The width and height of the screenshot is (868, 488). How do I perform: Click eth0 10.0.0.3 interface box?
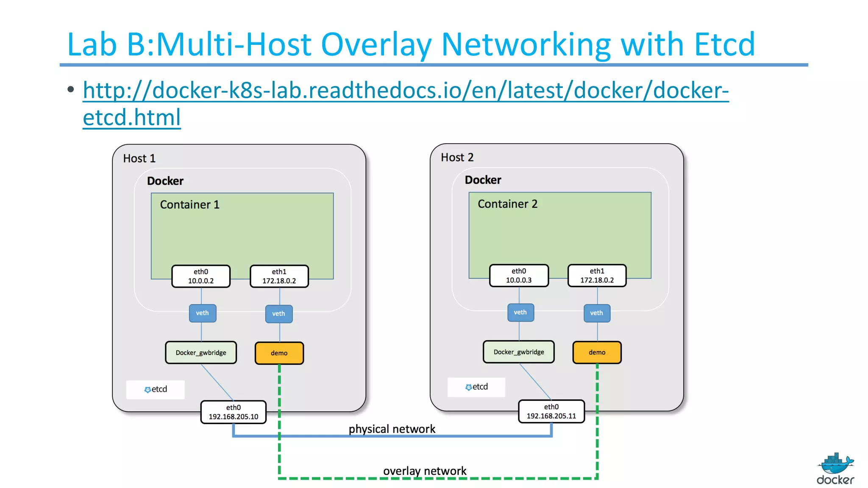(518, 275)
